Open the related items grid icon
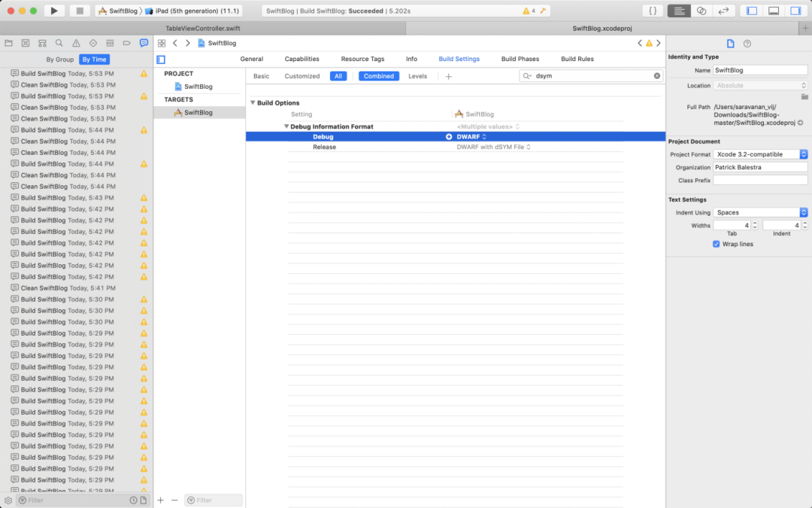The width and height of the screenshot is (812, 508). click(162, 43)
